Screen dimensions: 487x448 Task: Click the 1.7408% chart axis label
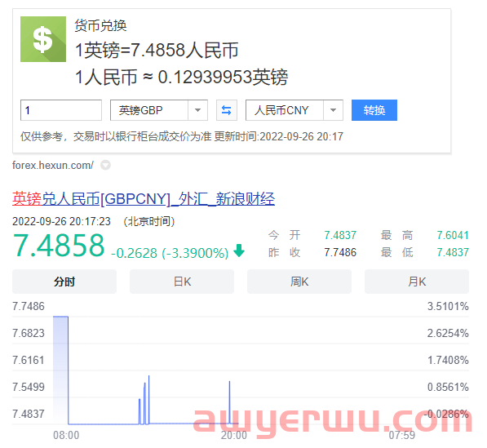[448, 360]
